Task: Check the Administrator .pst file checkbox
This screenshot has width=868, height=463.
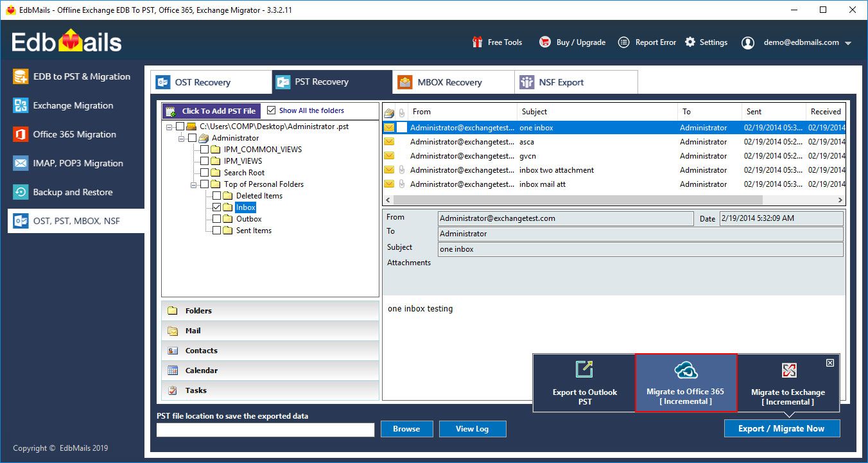Action: tap(180, 127)
